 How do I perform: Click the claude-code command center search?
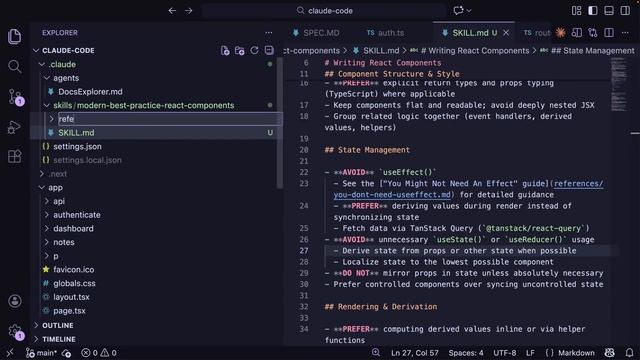click(x=324, y=11)
